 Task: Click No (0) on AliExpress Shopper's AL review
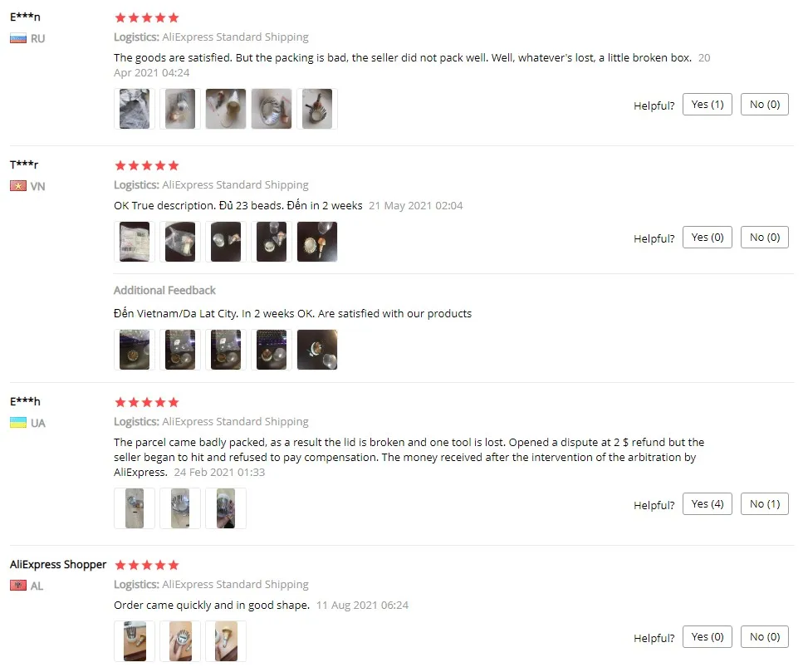765,637
